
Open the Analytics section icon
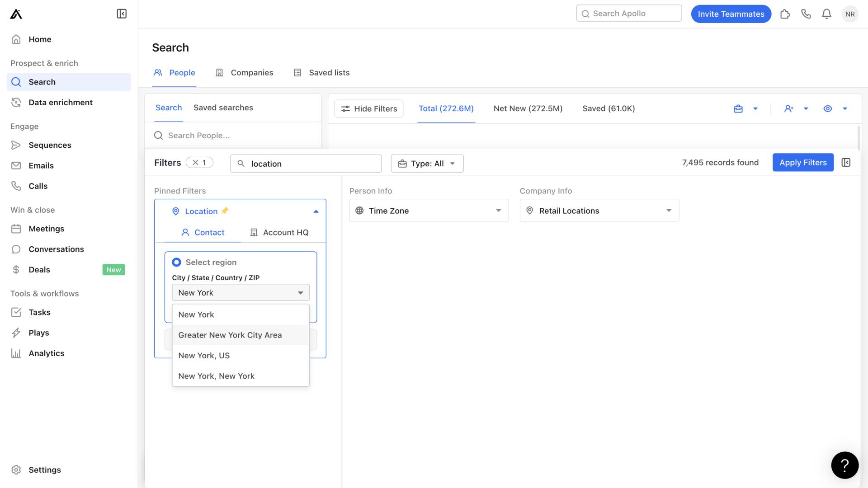pos(16,353)
